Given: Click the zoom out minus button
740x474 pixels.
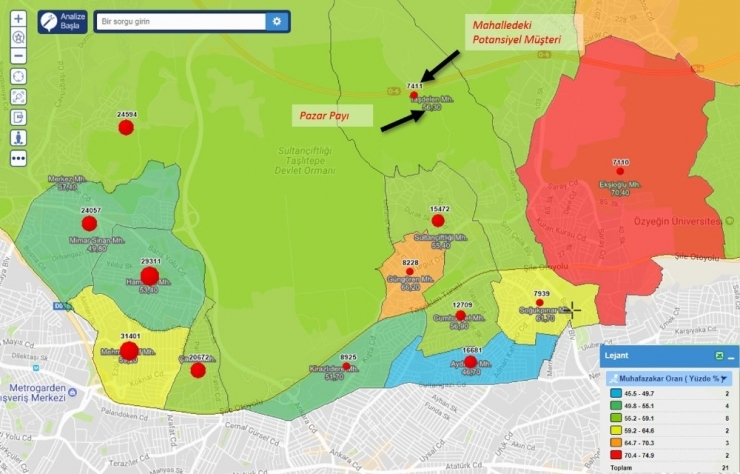Looking at the screenshot, I should click(x=18, y=56).
